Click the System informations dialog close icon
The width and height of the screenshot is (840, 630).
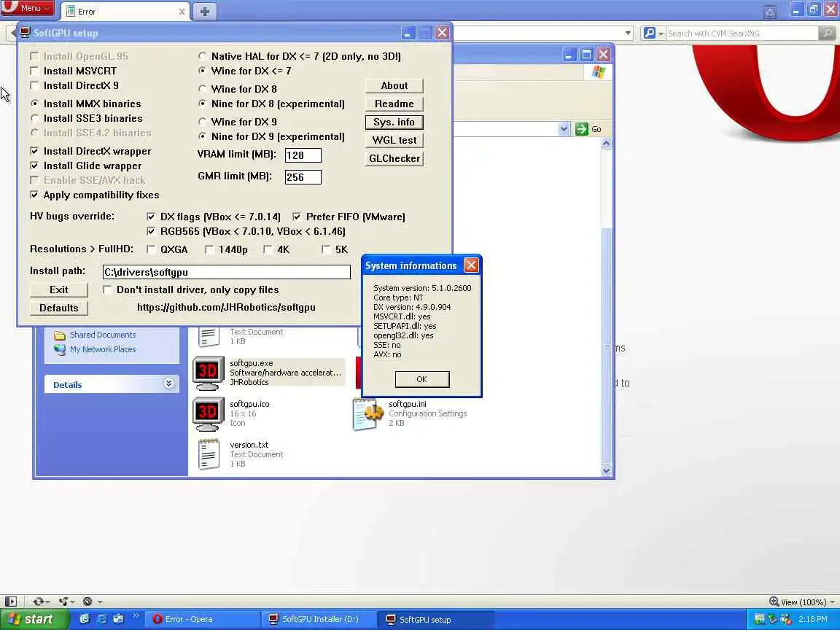point(471,265)
